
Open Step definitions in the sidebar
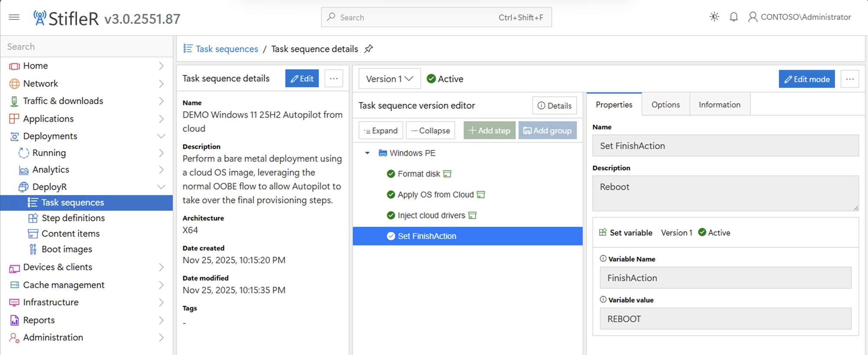tap(73, 218)
